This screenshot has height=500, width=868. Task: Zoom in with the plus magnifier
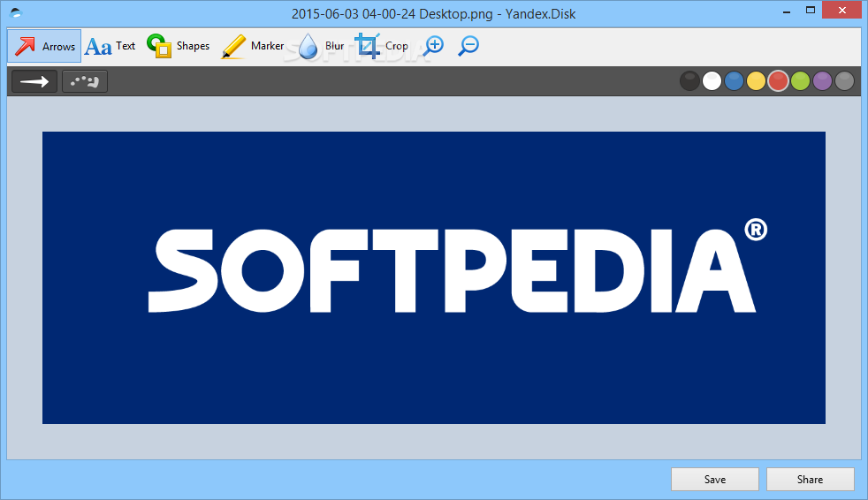[434, 46]
